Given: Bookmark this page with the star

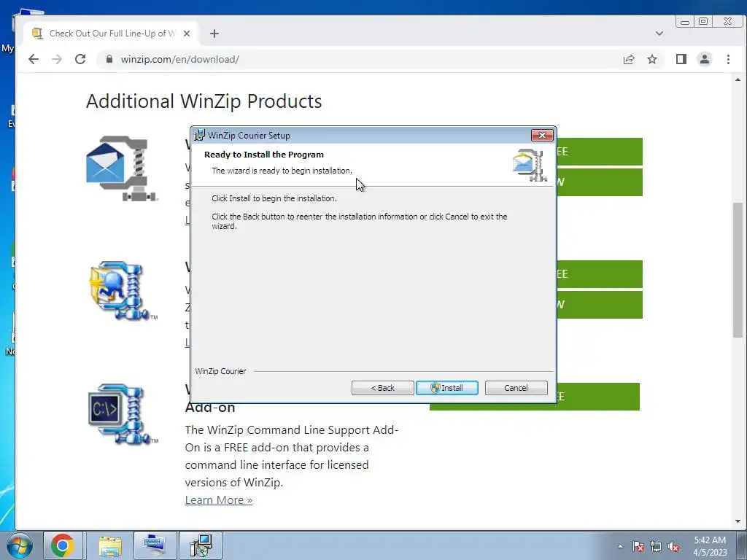Looking at the screenshot, I should 652,59.
